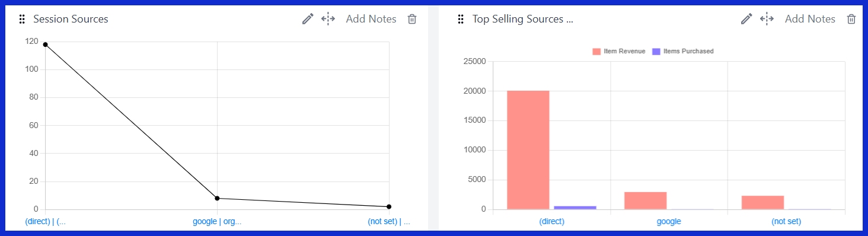Click the google | org... axis label
The image size is (868, 236).
pyautogui.click(x=217, y=222)
